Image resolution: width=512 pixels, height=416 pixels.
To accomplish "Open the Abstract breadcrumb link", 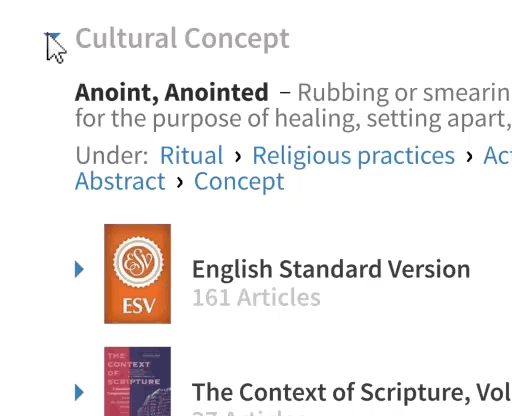I will (x=120, y=182).
